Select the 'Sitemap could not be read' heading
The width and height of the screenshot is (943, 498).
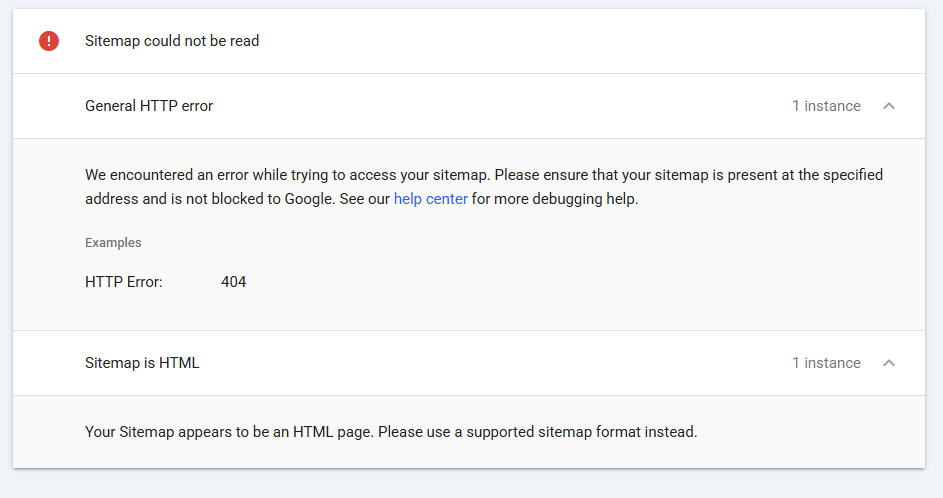[172, 41]
